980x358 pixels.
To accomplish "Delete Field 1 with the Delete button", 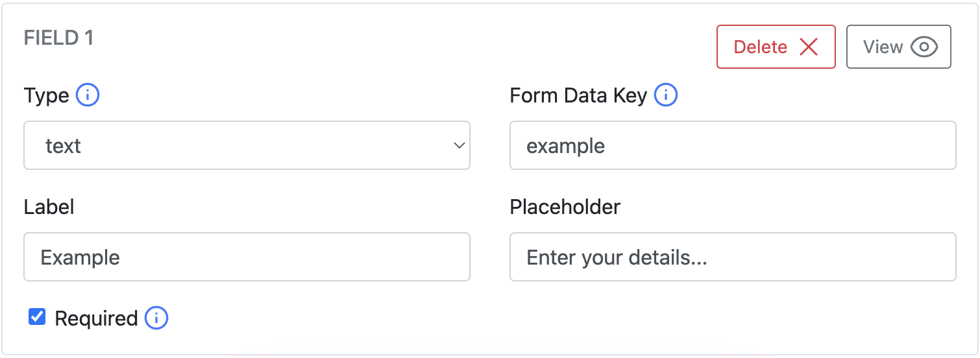I will 776,47.
